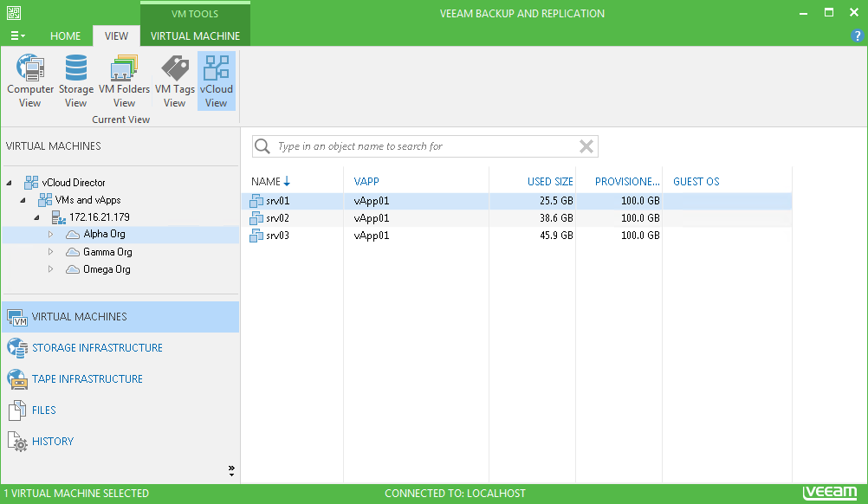Click 100.0 GB cell in srv02 row

(640, 218)
